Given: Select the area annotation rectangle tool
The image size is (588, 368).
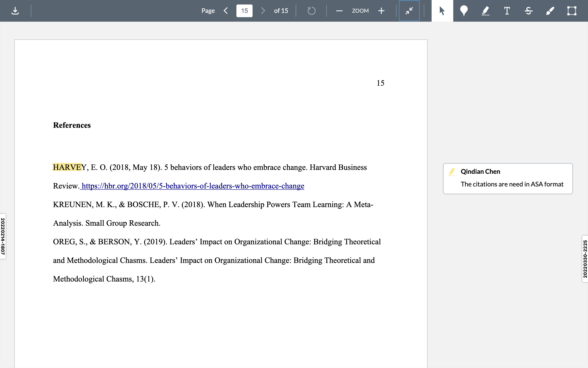Looking at the screenshot, I should click(x=572, y=11).
